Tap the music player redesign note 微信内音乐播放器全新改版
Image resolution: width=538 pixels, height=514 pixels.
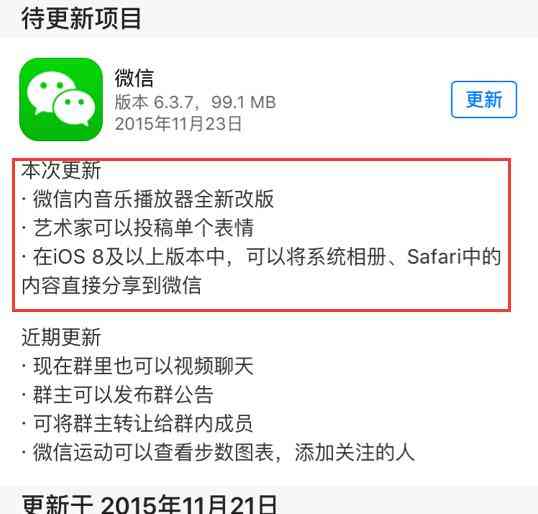[153, 199]
